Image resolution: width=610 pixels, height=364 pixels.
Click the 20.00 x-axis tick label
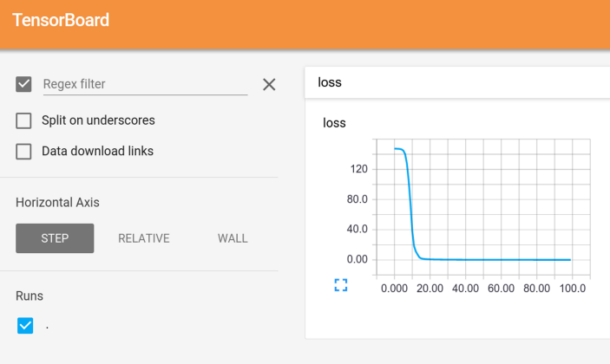(x=430, y=289)
